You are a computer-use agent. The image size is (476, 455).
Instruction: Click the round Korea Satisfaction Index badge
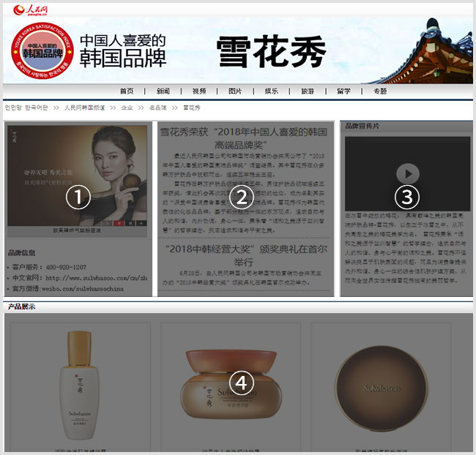pyautogui.click(x=42, y=50)
